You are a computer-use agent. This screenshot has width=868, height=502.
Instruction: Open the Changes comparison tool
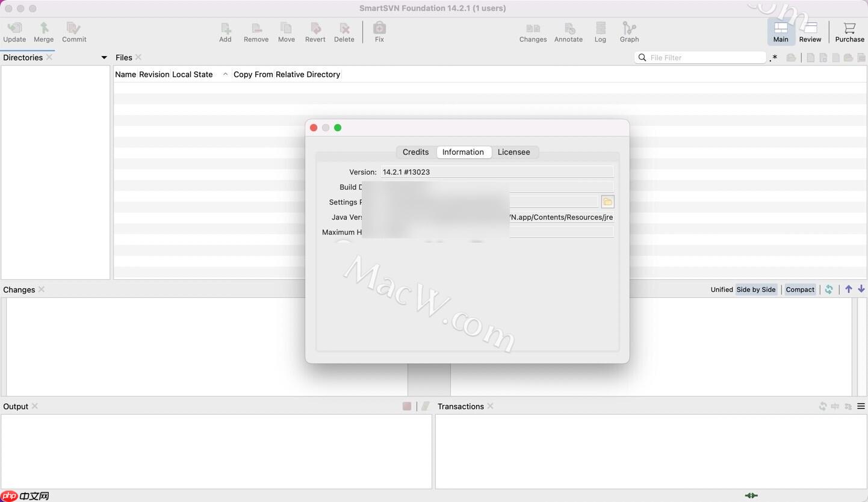[x=533, y=32]
